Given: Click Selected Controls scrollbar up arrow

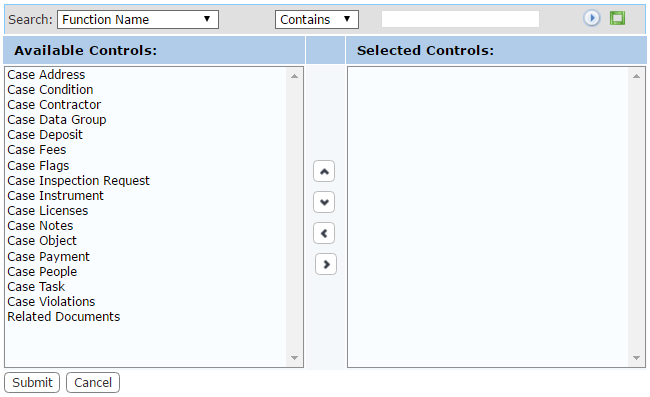Looking at the screenshot, I should [x=636, y=76].
